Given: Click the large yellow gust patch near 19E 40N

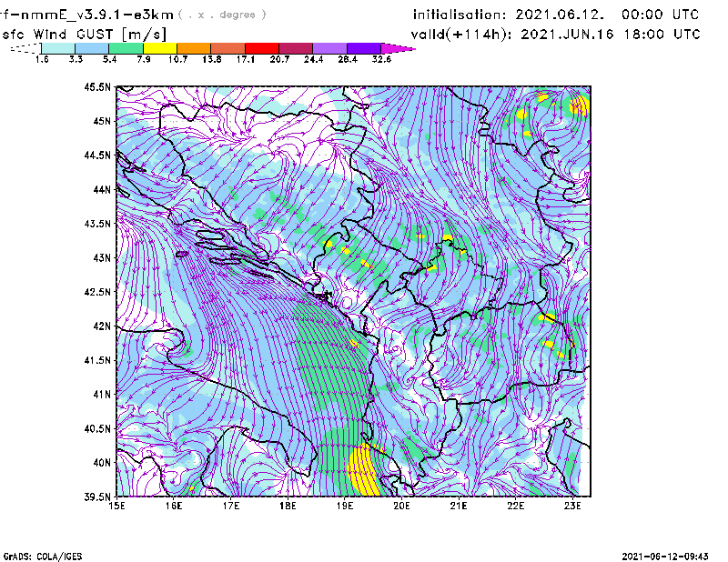Looking at the screenshot, I should [365, 471].
